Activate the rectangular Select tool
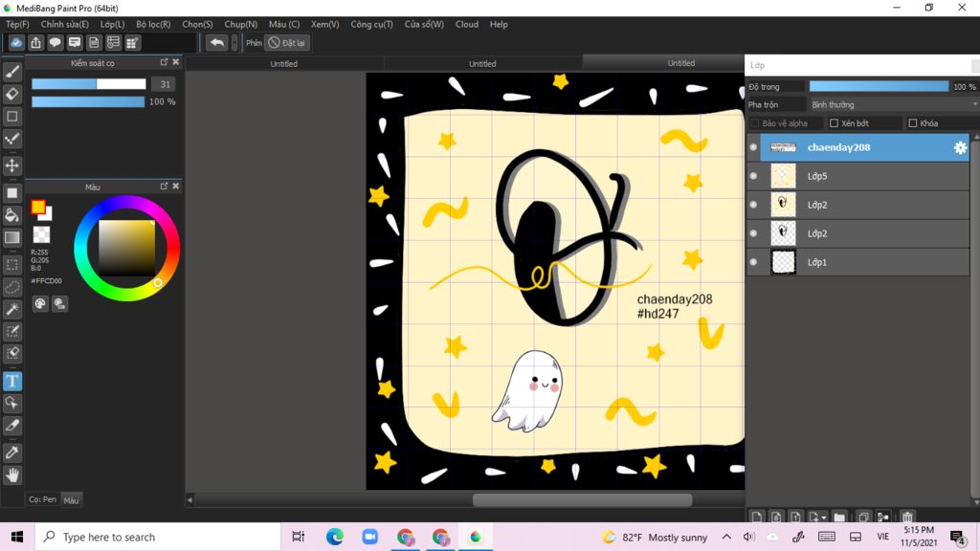 [x=11, y=264]
